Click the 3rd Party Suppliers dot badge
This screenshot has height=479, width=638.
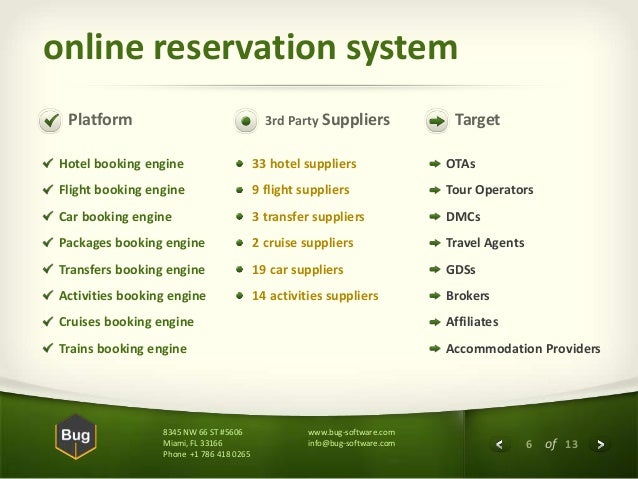pyautogui.click(x=246, y=121)
